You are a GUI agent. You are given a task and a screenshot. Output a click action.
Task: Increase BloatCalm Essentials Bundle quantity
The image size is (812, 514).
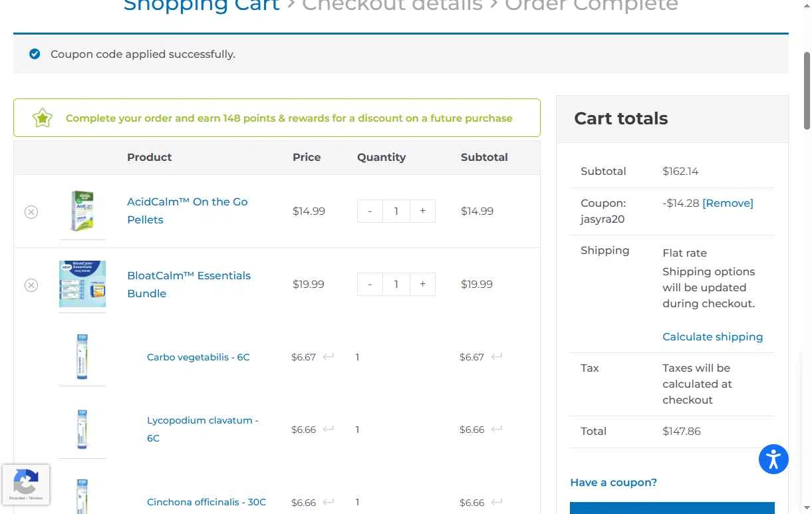(422, 284)
